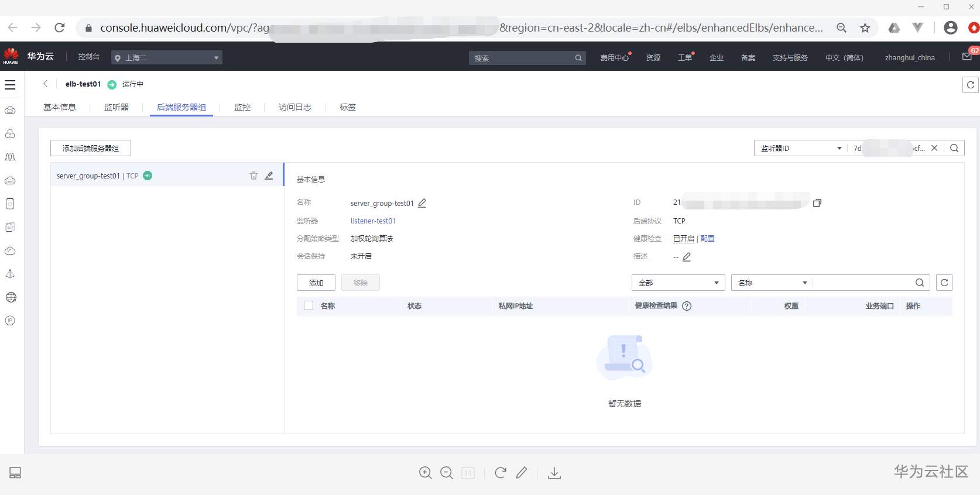The height and width of the screenshot is (495, 980).
Task: Click the top 搜索 search field
Action: [527, 57]
